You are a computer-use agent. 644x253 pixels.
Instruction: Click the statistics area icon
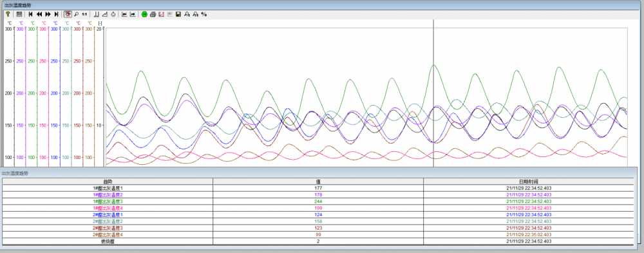(x=162, y=14)
